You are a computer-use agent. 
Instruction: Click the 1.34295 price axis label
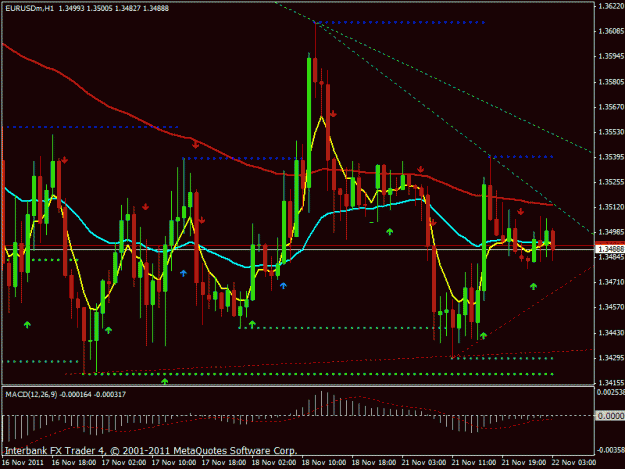click(x=611, y=358)
